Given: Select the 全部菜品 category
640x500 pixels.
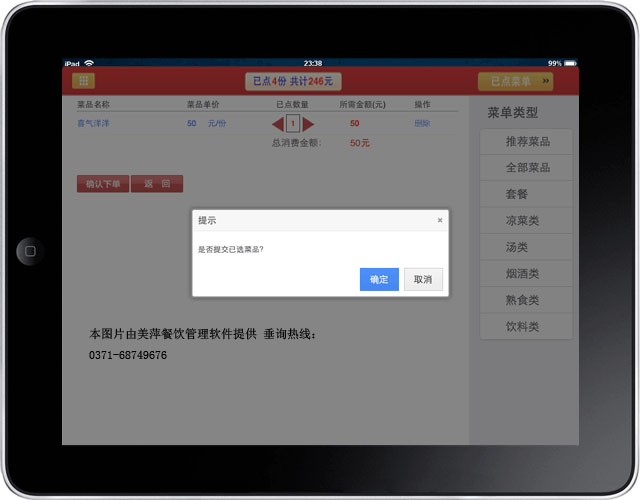Looking at the screenshot, I should point(527,168).
